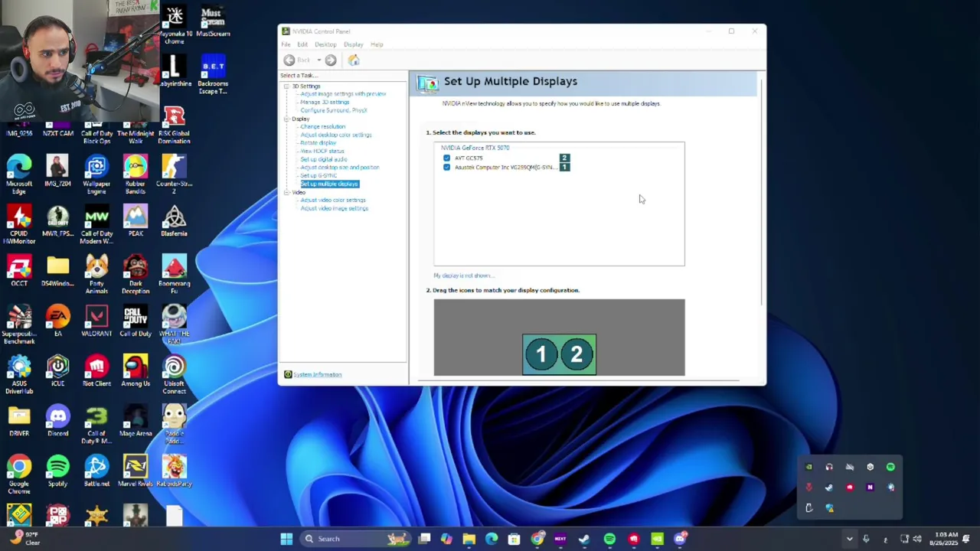The width and height of the screenshot is (980, 551).
Task: Click the Battle.net desktop icon
Action: pos(96,471)
